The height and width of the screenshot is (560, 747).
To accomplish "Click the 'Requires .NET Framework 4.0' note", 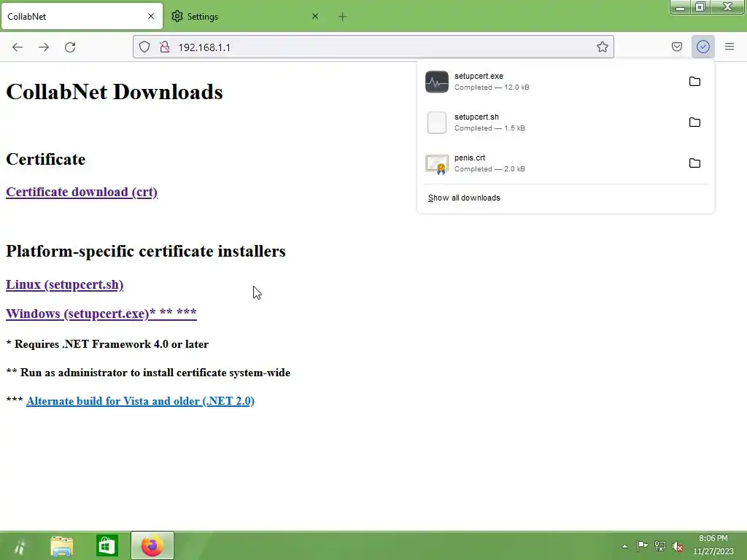I will click(107, 344).
